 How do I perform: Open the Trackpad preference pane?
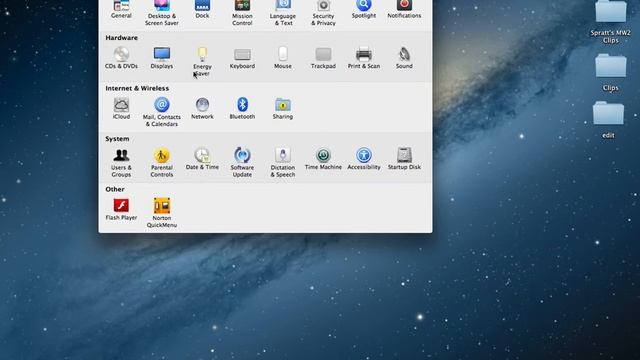(323, 58)
